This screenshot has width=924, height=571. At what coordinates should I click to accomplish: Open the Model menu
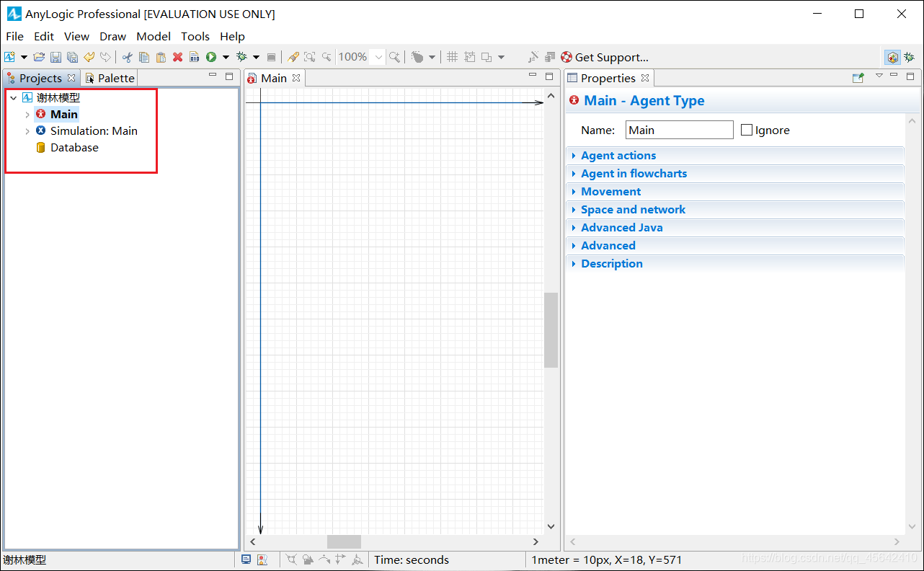point(154,36)
